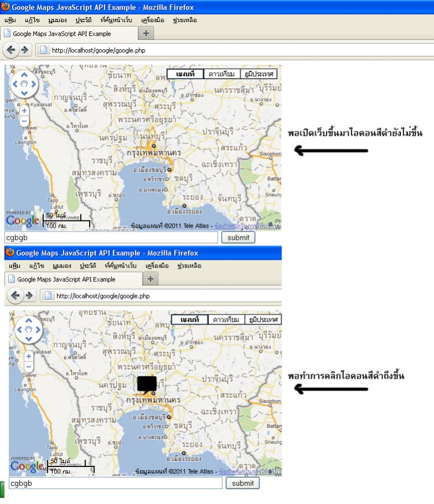Click the hand center icon on bottom map
Image resolution: width=434 pixels, height=504 pixels.
pos(29,329)
